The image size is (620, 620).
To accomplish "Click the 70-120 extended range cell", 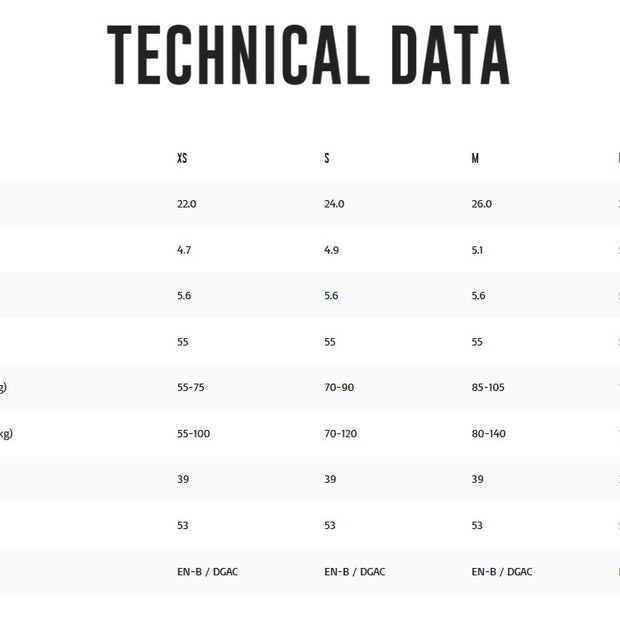I will coord(341,434).
